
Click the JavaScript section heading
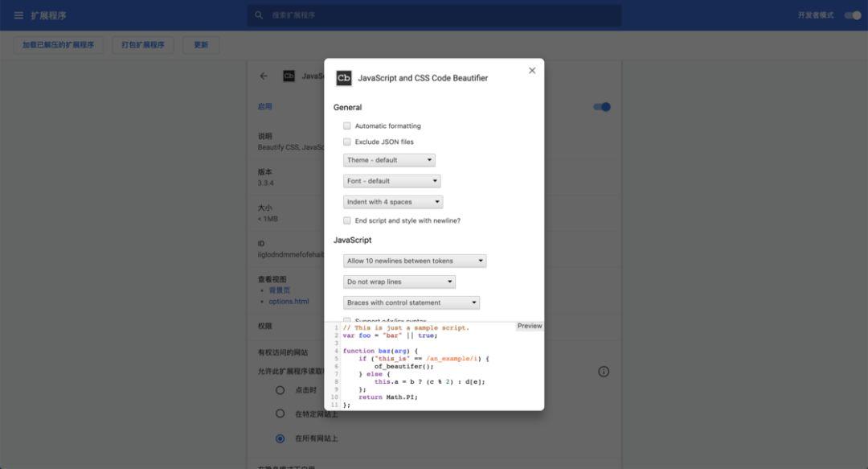click(353, 240)
